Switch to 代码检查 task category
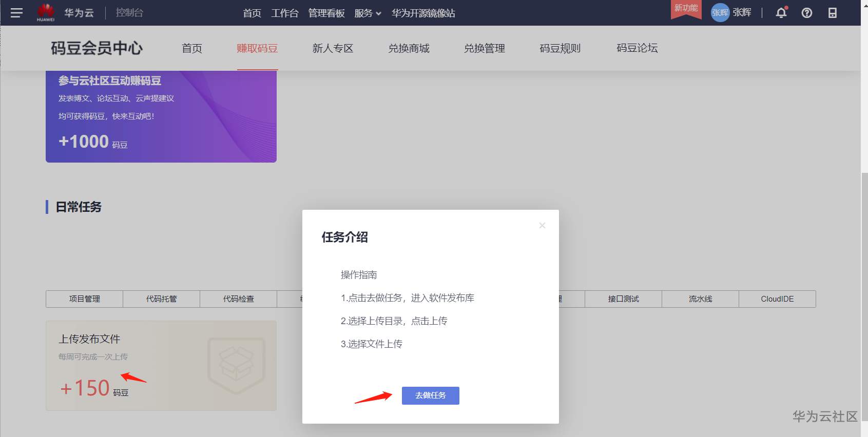 (239, 299)
